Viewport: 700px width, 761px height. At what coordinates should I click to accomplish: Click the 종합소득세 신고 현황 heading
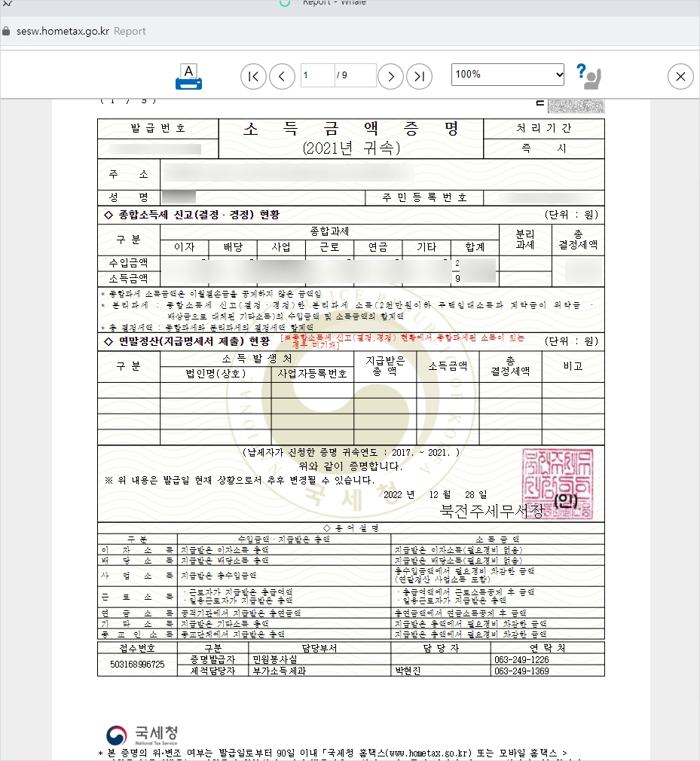pos(191,215)
